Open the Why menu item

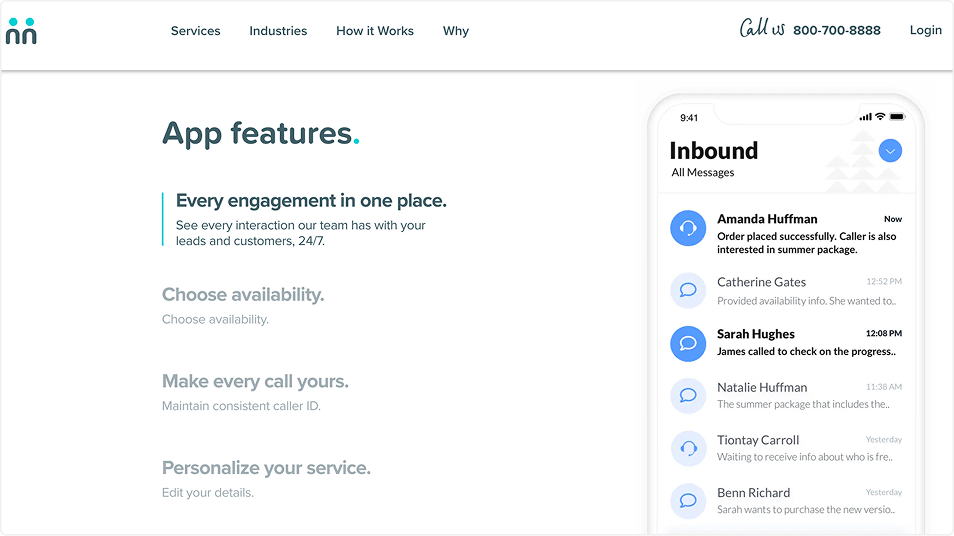(456, 31)
